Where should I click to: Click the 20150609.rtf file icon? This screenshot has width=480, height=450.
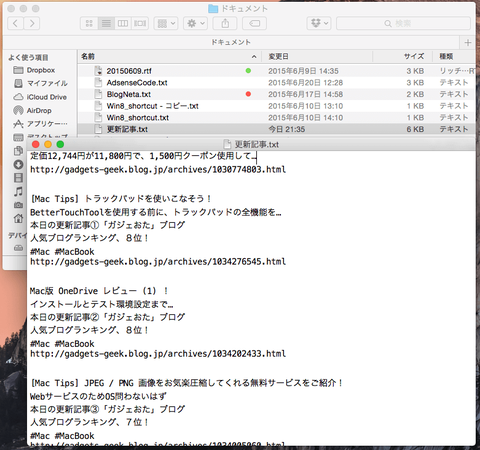coord(98,71)
